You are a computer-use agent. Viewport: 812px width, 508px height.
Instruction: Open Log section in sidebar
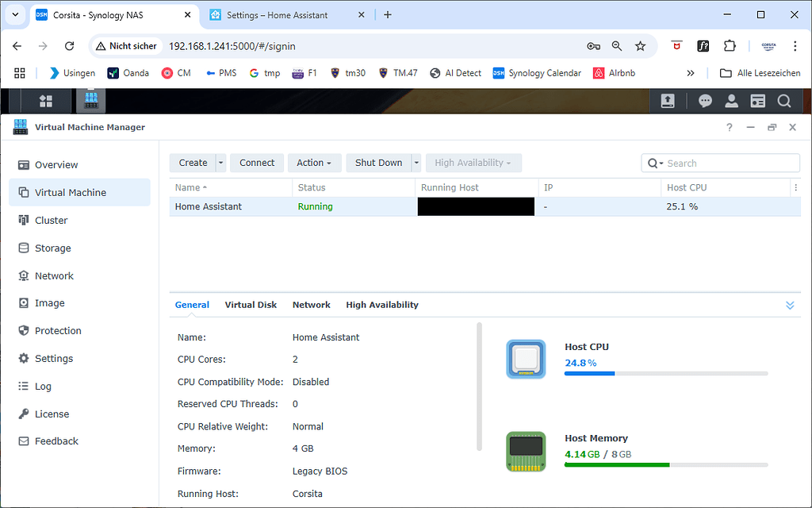[80, 387]
